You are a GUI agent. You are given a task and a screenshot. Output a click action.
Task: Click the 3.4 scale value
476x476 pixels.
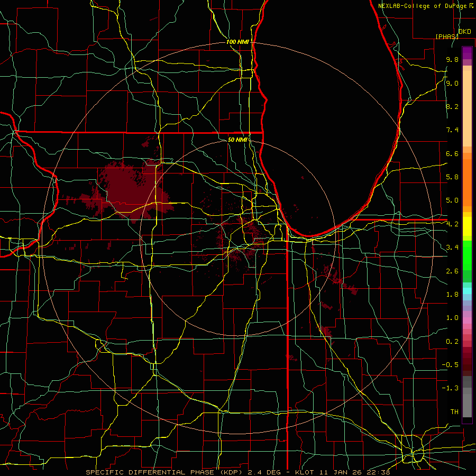(x=452, y=248)
